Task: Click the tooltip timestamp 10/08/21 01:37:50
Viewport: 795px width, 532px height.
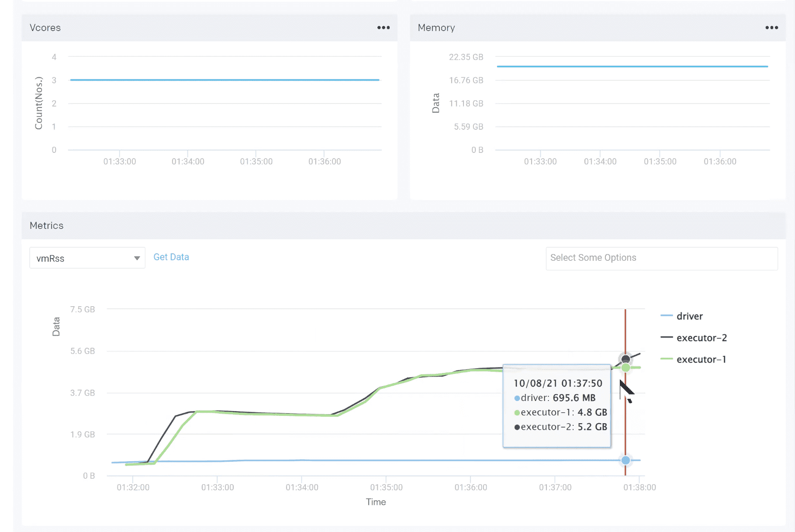Action: [558, 383]
